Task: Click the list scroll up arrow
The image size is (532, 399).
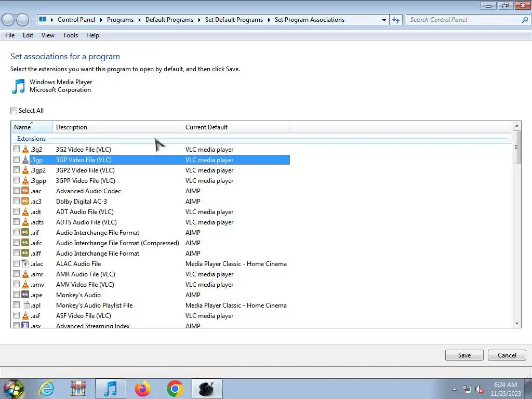Action: (x=517, y=126)
